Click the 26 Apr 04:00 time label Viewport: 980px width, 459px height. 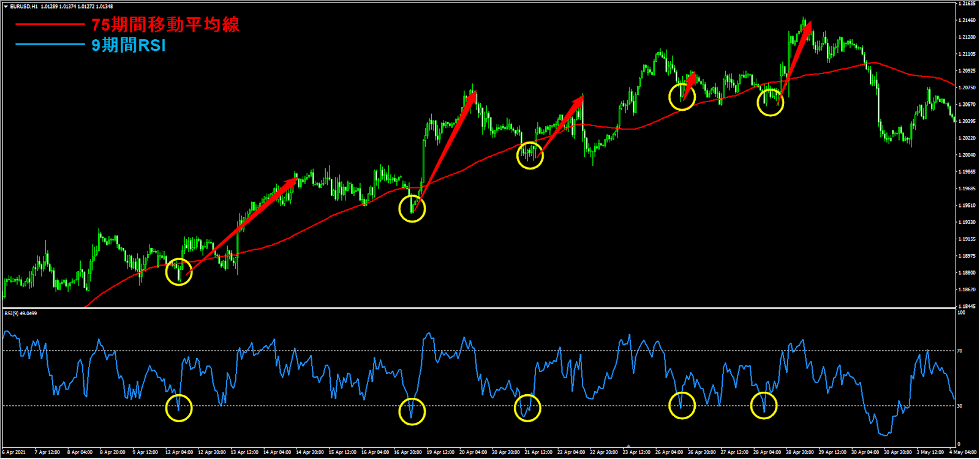[669, 452]
